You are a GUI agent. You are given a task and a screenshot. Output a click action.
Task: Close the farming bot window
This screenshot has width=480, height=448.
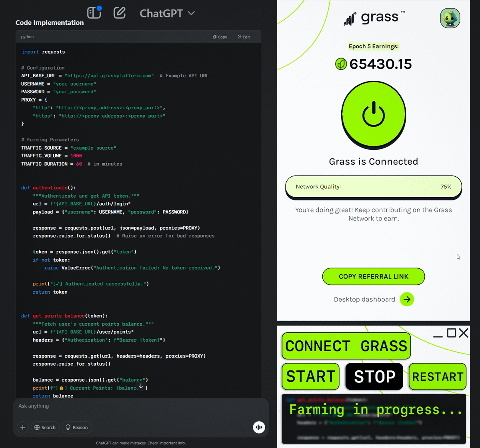click(464, 333)
